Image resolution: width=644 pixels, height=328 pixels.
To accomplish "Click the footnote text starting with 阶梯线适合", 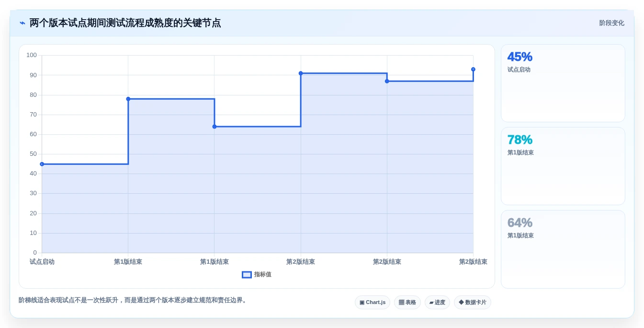I will tap(133, 300).
